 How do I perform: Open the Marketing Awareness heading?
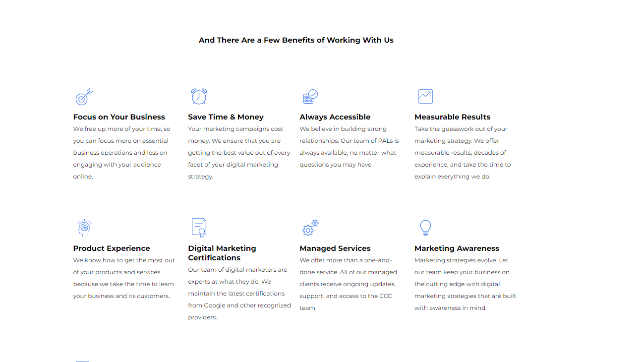(x=457, y=248)
